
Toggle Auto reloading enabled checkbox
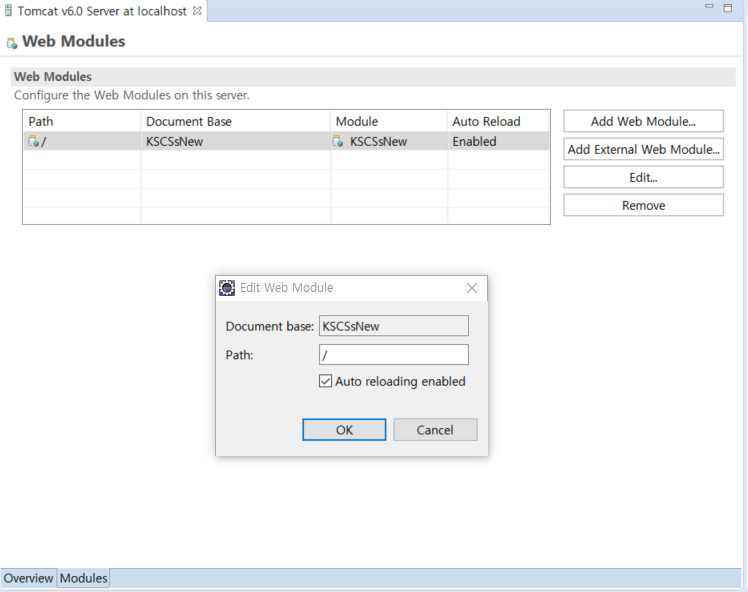[325, 381]
